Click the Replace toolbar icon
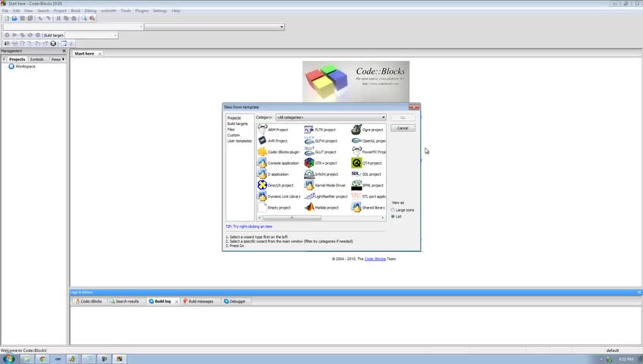Image resolution: width=643 pixels, height=364 pixels. [x=93, y=18]
